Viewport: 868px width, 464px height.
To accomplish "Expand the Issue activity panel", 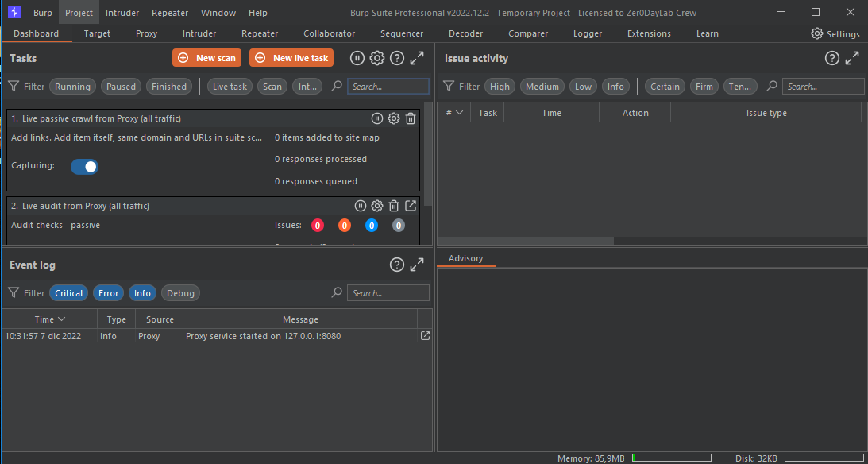I will pyautogui.click(x=852, y=57).
